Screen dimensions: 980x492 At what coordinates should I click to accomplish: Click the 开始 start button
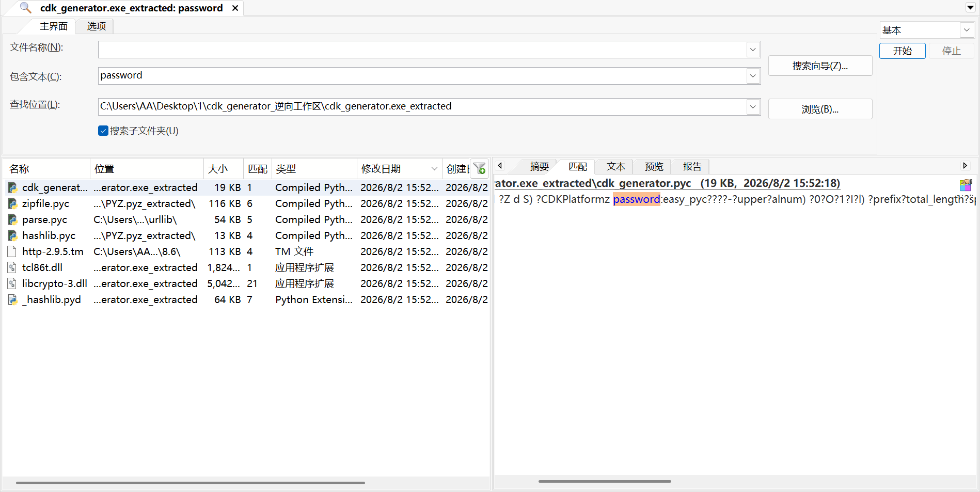tap(902, 51)
